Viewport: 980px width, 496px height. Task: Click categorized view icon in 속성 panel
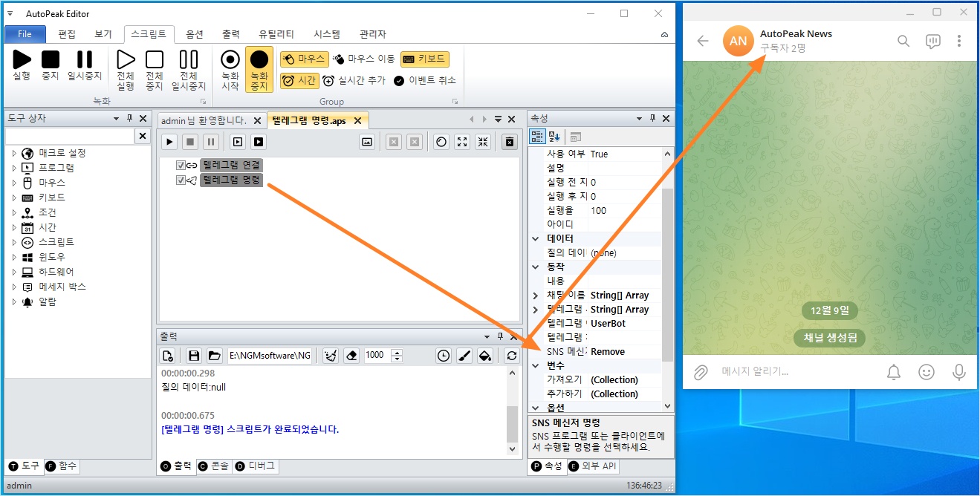[x=537, y=137]
